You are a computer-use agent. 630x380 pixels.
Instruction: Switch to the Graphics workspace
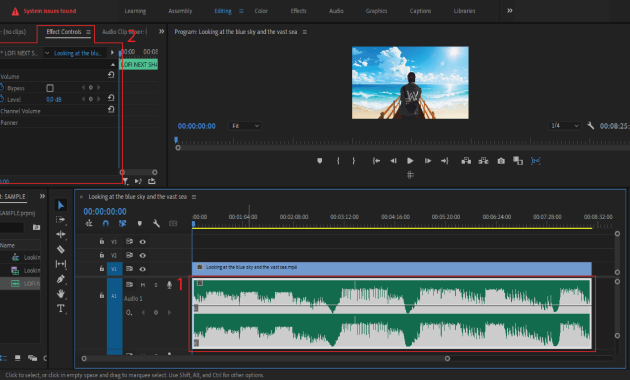[x=376, y=11]
